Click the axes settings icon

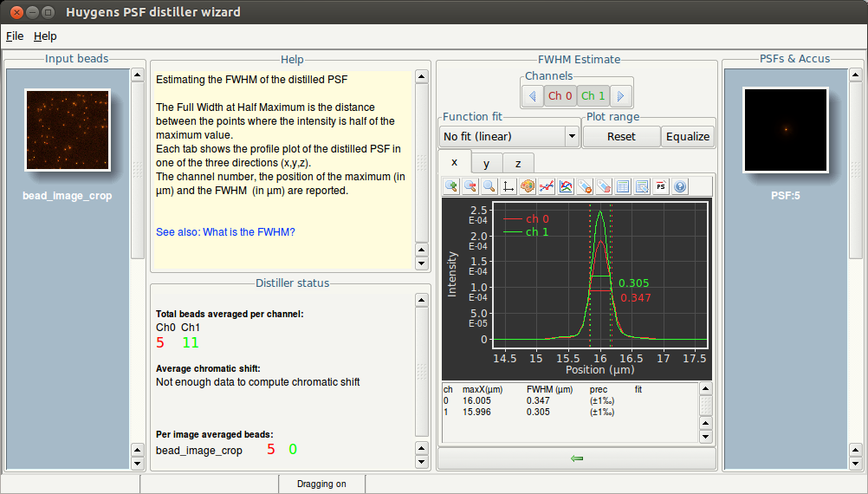508,186
